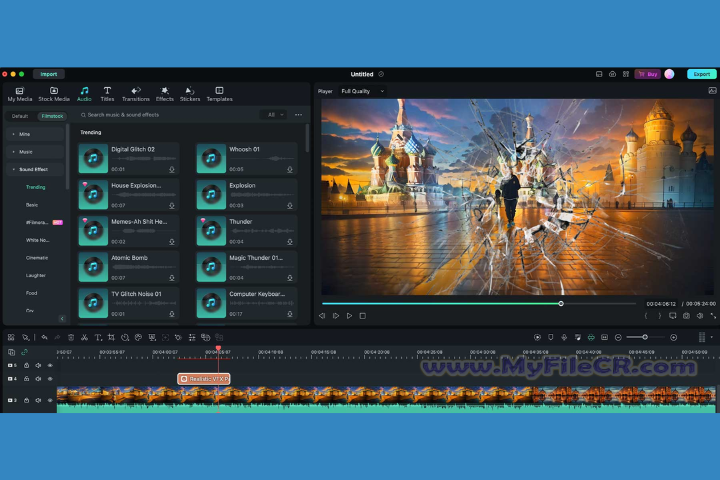The width and height of the screenshot is (720, 480).
Task: Select the Cinematic sound effect subcategory
Action: (x=37, y=258)
